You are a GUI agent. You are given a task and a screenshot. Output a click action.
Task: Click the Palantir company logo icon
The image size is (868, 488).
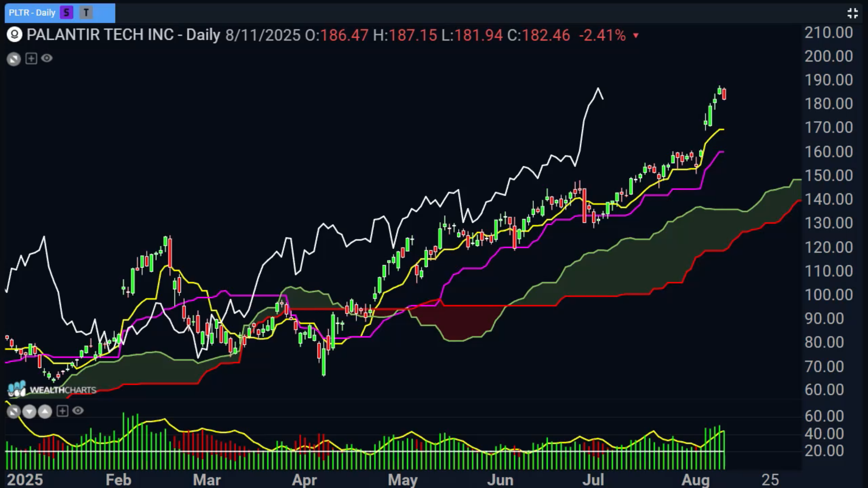[14, 35]
